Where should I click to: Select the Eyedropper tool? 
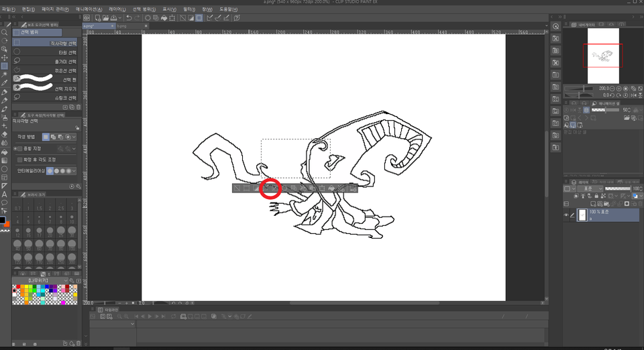5,83
